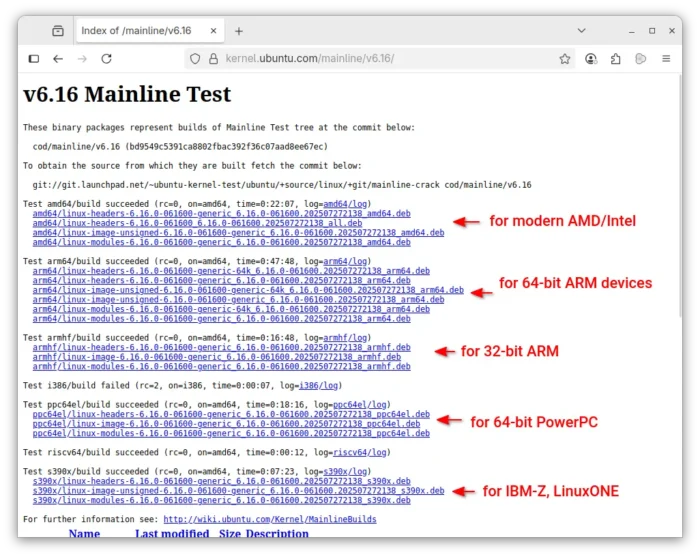
Task: Download the amd64 linux-image-unsigned deb file
Action: (x=238, y=232)
